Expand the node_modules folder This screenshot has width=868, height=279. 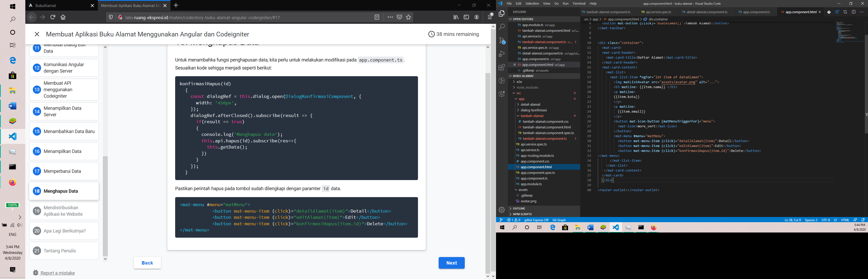[544, 88]
